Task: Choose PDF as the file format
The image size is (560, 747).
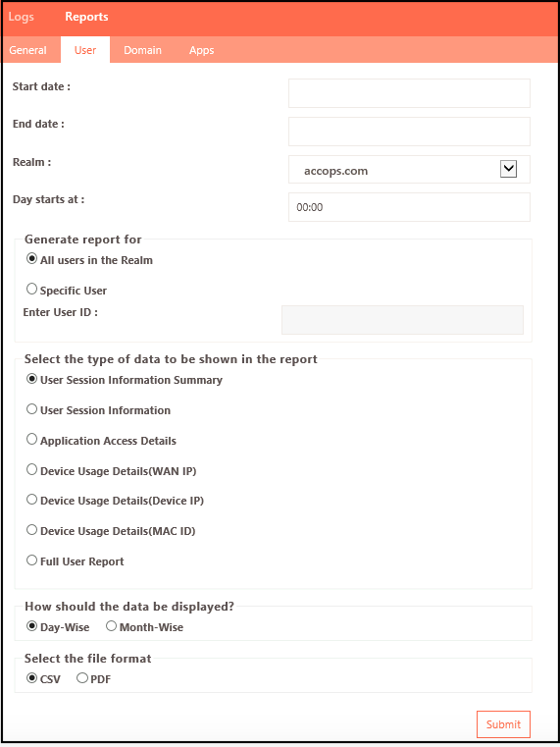Action: [x=82, y=678]
